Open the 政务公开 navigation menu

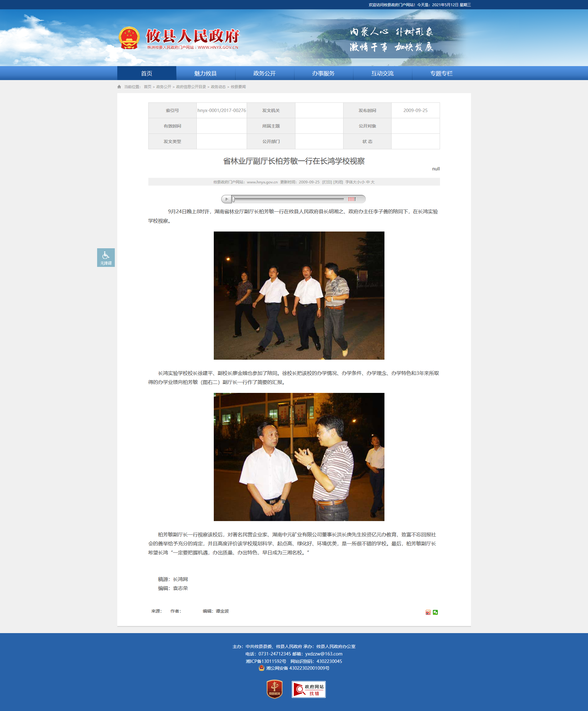pos(264,74)
